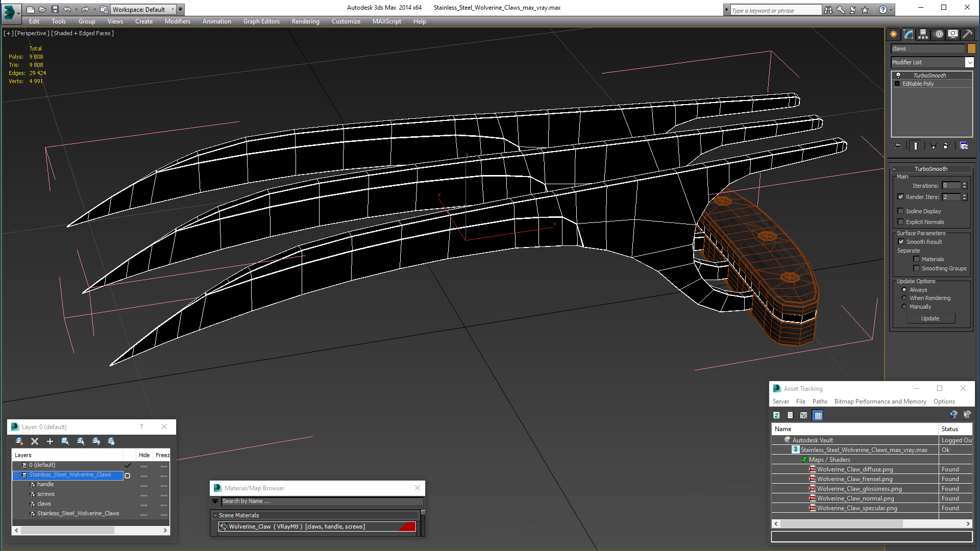Image resolution: width=980 pixels, height=551 pixels.
Task: Select the When Rendering radio option
Action: tap(904, 298)
